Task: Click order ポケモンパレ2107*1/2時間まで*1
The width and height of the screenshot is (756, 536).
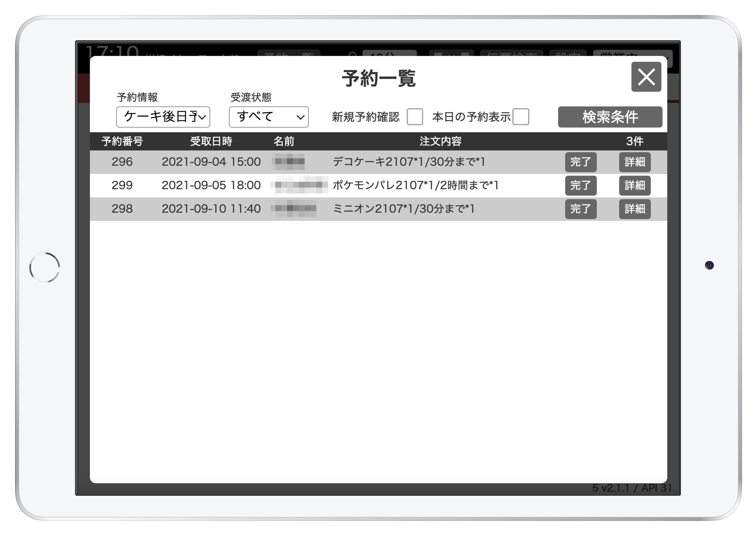Action: [416, 185]
